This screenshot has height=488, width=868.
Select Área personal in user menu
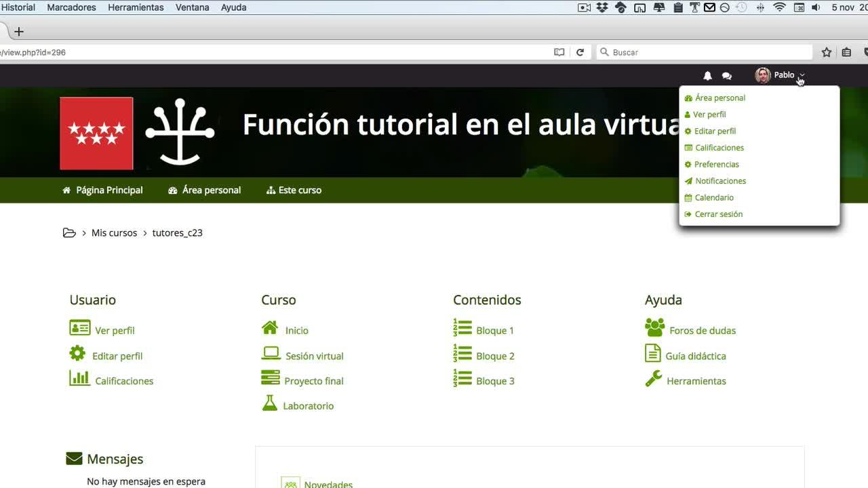pos(720,98)
